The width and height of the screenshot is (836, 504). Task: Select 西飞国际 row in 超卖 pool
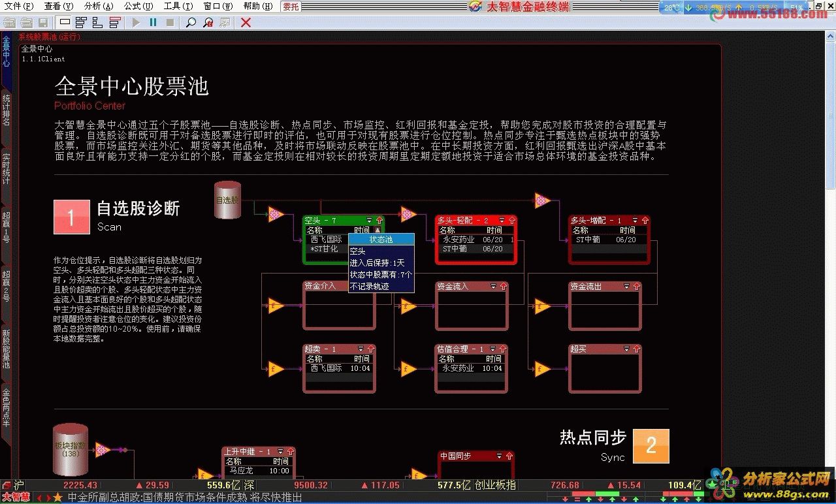[338, 368]
